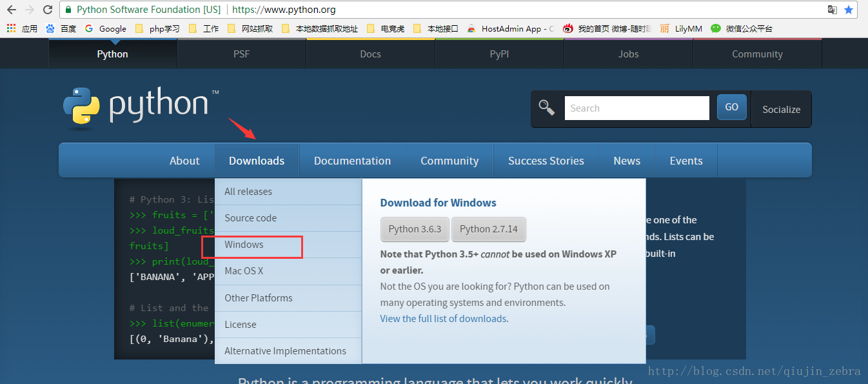Click the browser forward arrow

click(x=30, y=10)
